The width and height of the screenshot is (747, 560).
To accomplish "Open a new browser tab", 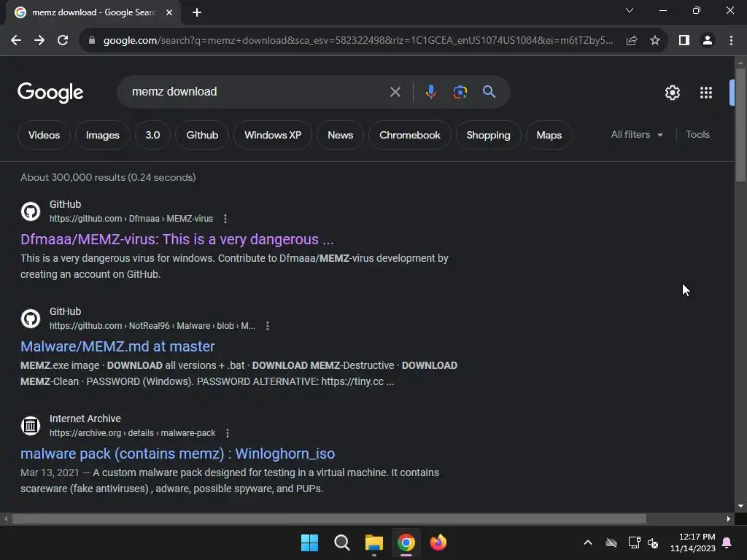I will coord(197,12).
